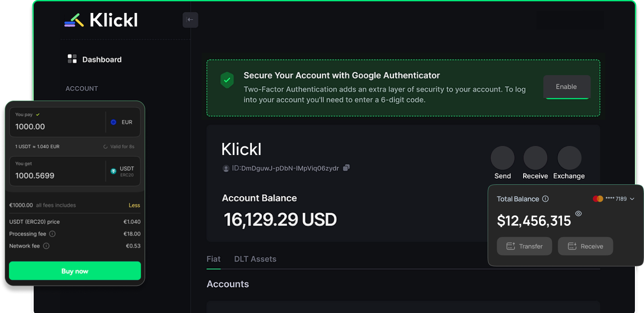The height and width of the screenshot is (313, 644).
Task: Select the Fiat tab
Action: [x=213, y=259]
